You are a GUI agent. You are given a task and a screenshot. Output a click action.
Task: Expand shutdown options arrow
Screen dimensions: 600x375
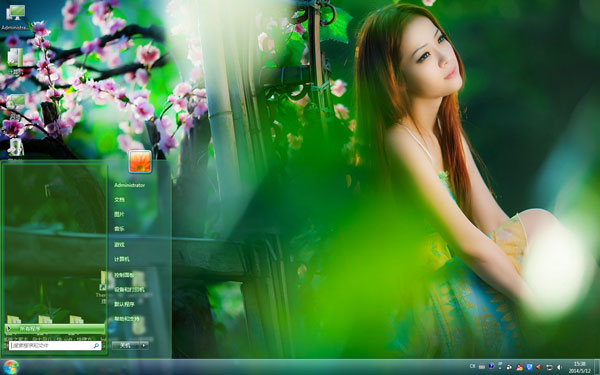144,345
